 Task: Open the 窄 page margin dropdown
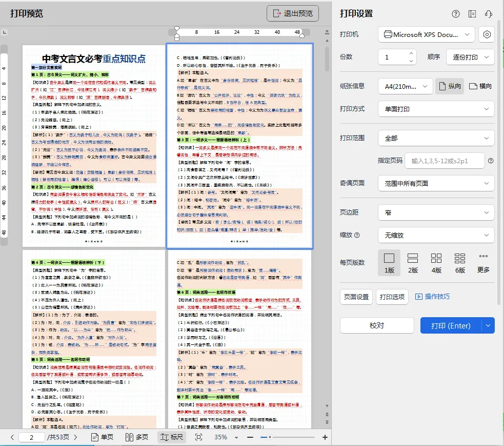436,212
